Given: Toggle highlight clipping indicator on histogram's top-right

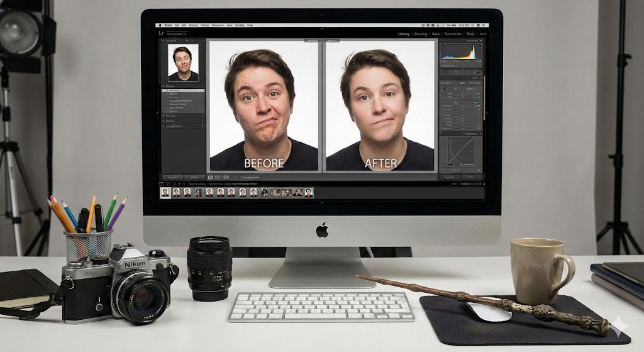Looking at the screenshot, I should coord(480,46).
